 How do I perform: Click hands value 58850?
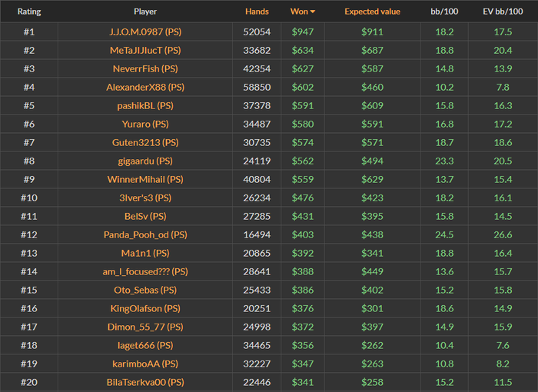[x=257, y=87]
